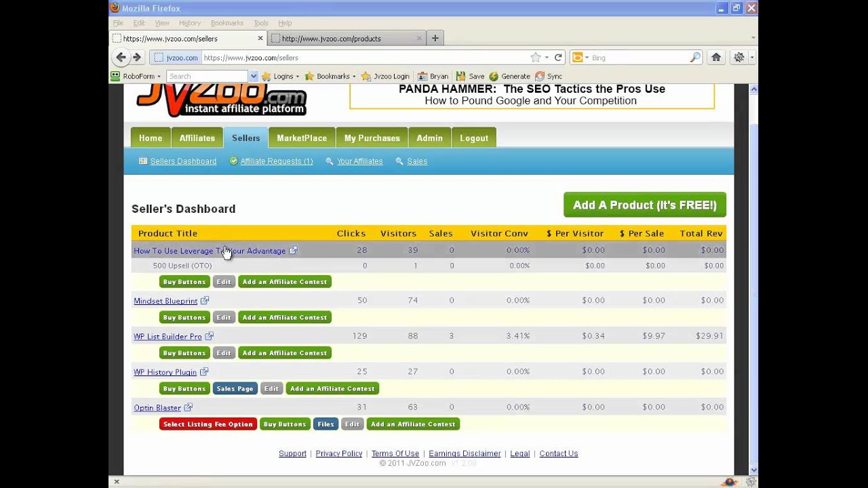Click the Logout tab
Viewport: 868px width, 488px height.
tap(474, 138)
